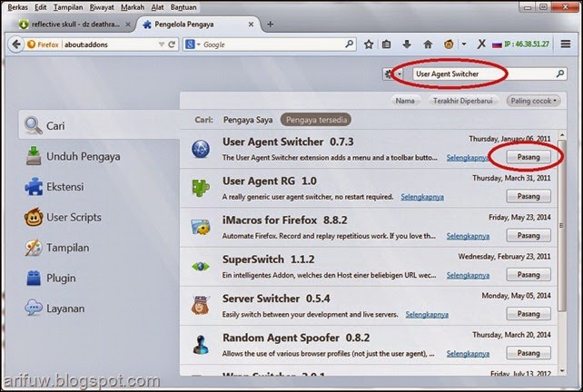
Task: Open the Edit menu
Action: pyautogui.click(x=41, y=7)
